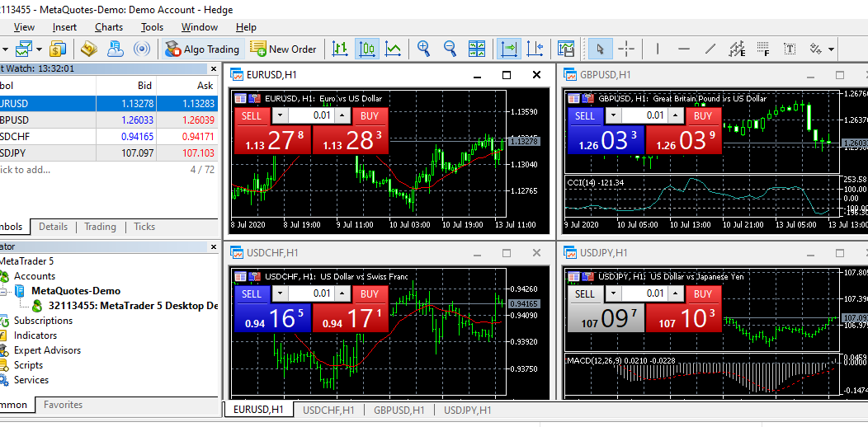Viewport: 868px width, 427px height.
Task: Select the equidistant channel tool
Action: tap(737, 49)
